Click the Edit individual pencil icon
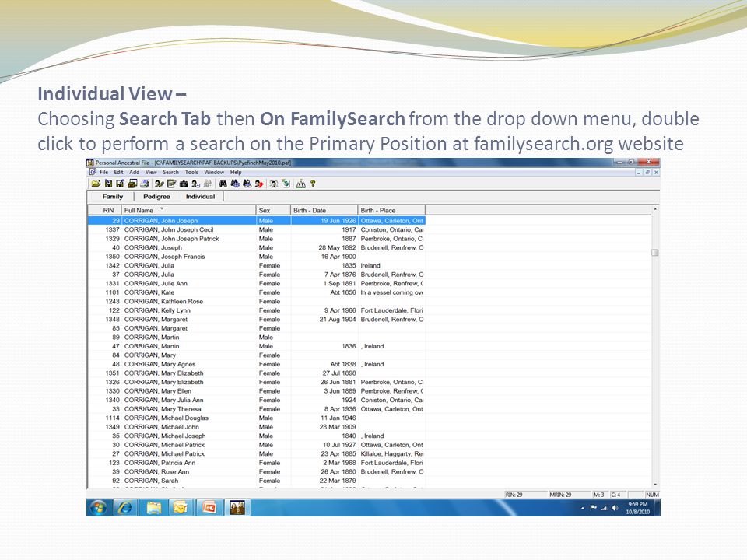Image resolution: width=747 pixels, height=560 pixels. 160,184
